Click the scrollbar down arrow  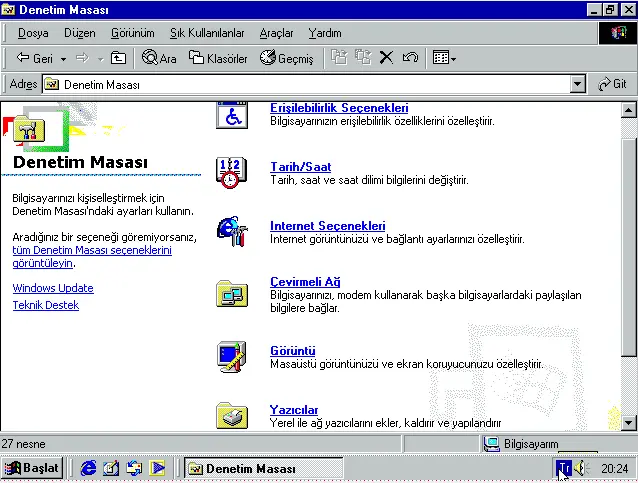[x=629, y=422]
